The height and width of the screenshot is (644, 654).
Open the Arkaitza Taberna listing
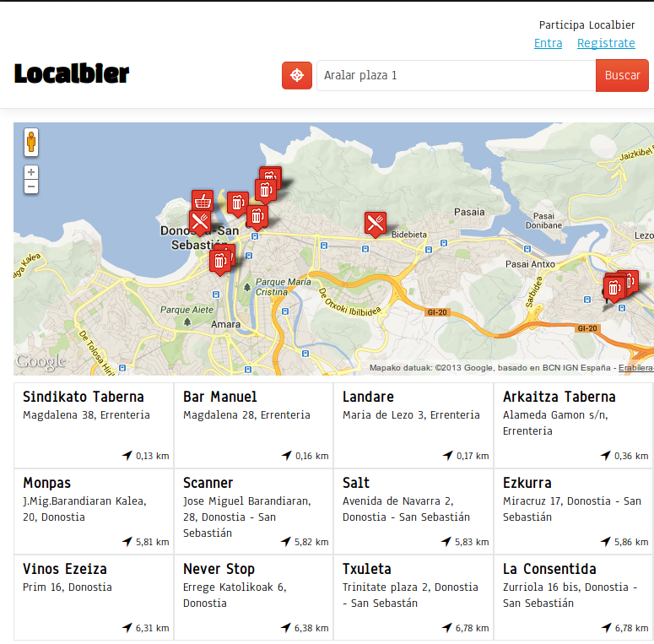tap(573, 424)
